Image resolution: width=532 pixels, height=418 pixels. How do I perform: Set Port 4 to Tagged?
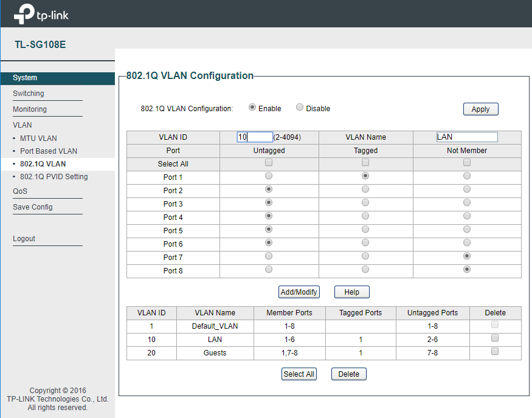pyautogui.click(x=365, y=216)
